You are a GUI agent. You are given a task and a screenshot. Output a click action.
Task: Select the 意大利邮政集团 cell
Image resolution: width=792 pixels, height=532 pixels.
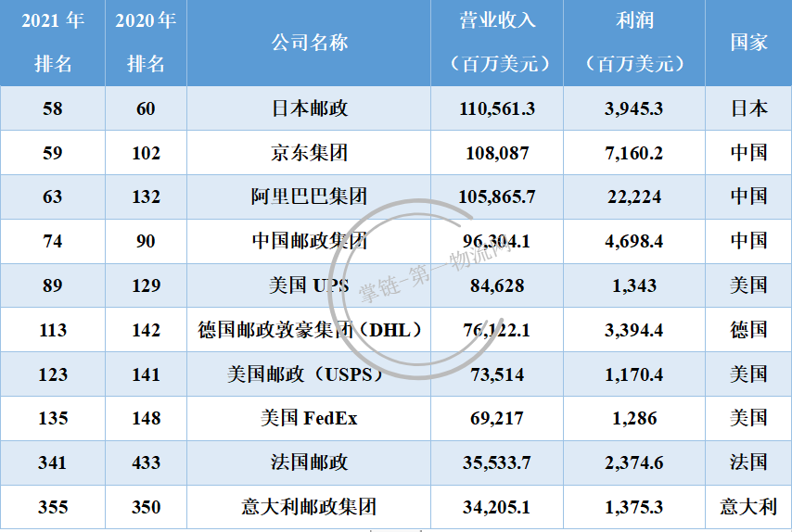tap(309, 507)
